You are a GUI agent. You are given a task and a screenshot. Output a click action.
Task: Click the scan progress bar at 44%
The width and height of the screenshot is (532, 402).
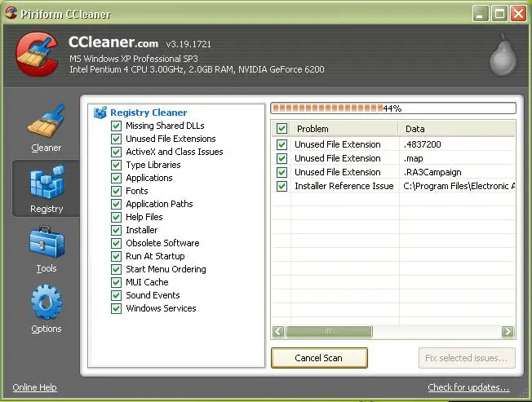tap(393, 108)
